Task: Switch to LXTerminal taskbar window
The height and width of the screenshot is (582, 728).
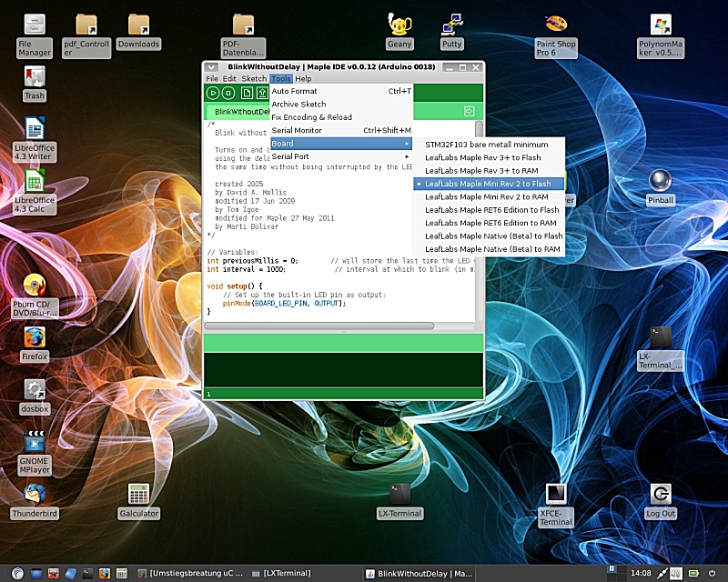Action: [x=281, y=573]
